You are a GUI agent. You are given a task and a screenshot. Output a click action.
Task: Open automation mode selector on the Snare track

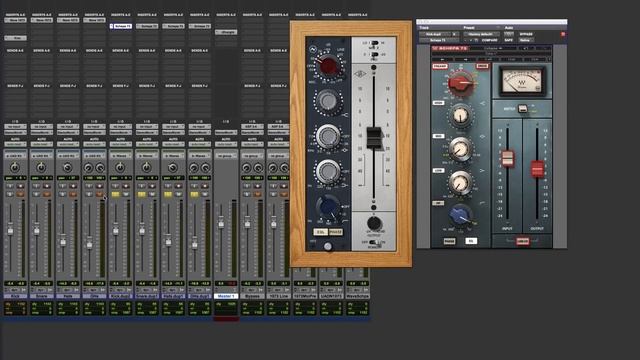point(41,144)
